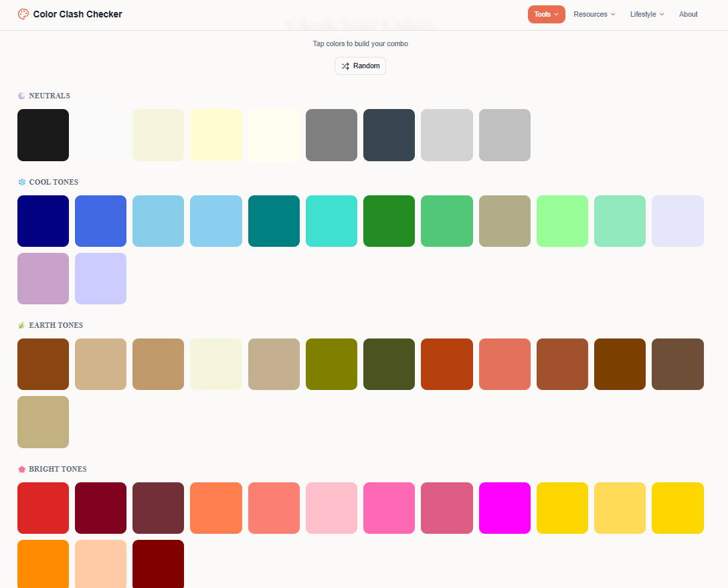The width and height of the screenshot is (728, 588).
Task: Click the 'Tap colors to build your combo' text
Action: coord(360,43)
